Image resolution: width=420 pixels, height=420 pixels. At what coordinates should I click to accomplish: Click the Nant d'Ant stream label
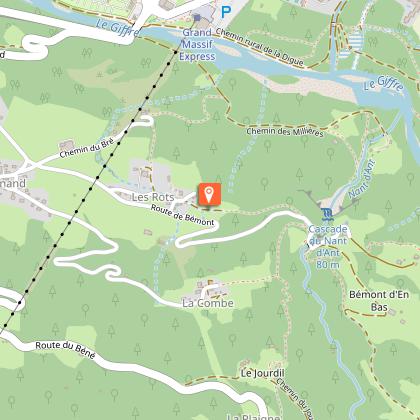pos(362,180)
